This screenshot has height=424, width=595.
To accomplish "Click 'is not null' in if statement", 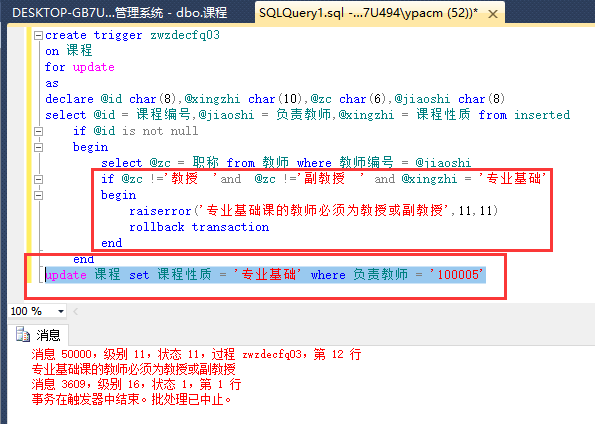I will tap(160, 131).
